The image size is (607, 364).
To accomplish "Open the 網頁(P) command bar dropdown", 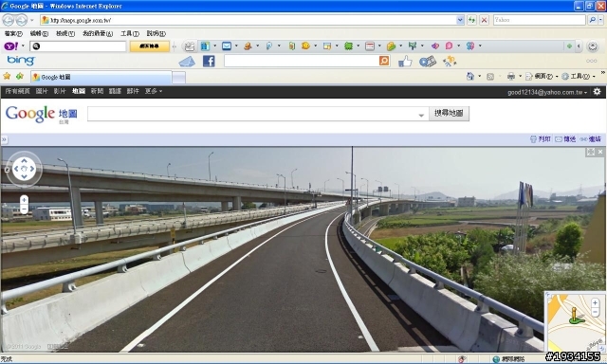I will pyautogui.click(x=542, y=76).
